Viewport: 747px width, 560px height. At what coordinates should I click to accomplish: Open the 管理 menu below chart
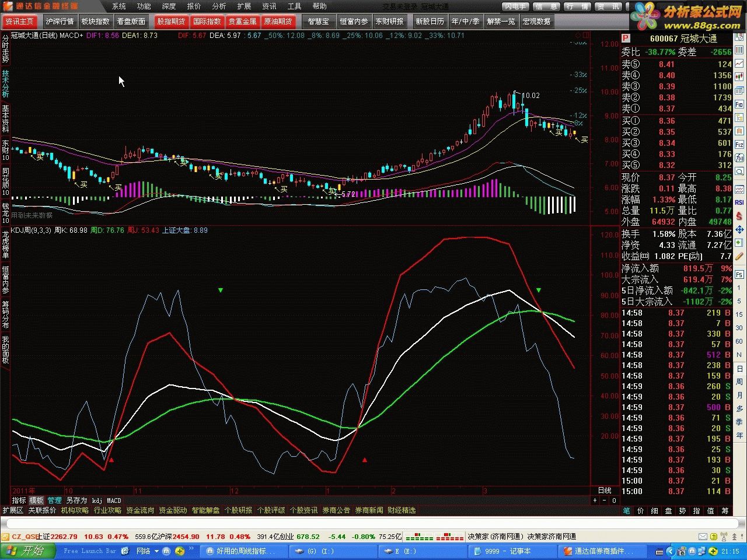pos(55,501)
